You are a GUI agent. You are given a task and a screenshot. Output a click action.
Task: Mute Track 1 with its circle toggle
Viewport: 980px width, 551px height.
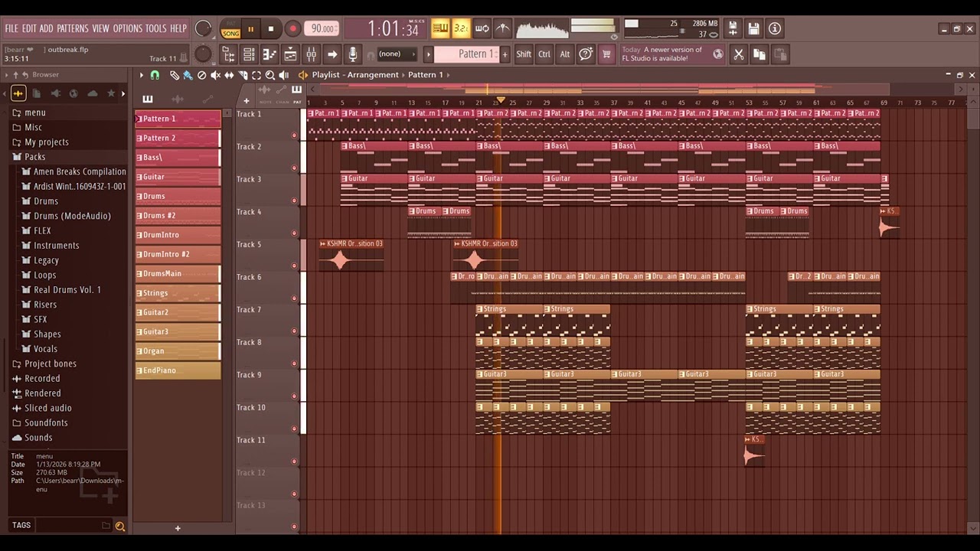[294, 135]
